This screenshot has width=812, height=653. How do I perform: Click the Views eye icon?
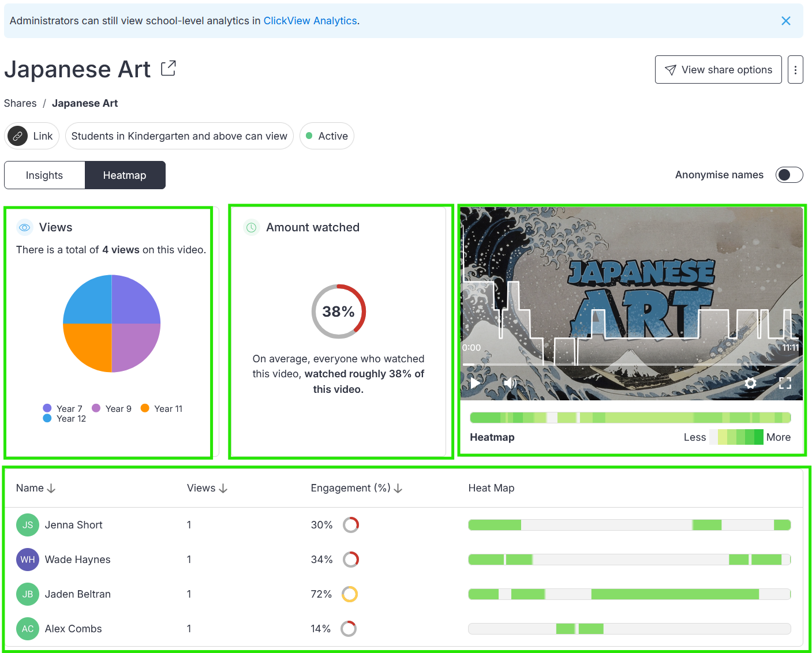click(x=24, y=227)
